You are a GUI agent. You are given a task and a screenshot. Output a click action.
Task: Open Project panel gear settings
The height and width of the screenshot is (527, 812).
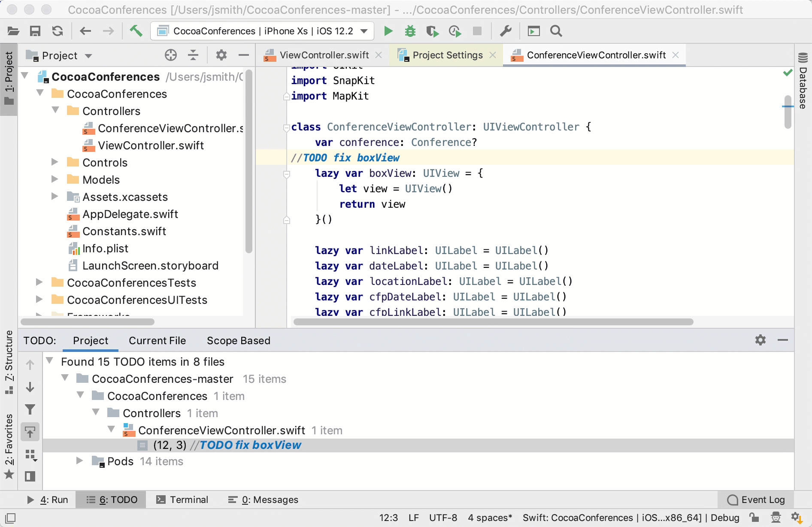coord(221,55)
